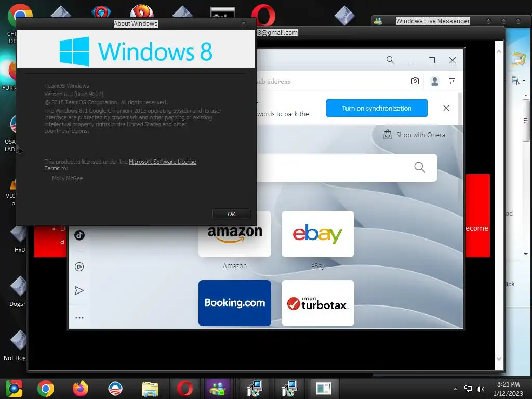Viewport: 532px width, 399px height.
Task: Focus the Opera start page search box
Action: 347,168
